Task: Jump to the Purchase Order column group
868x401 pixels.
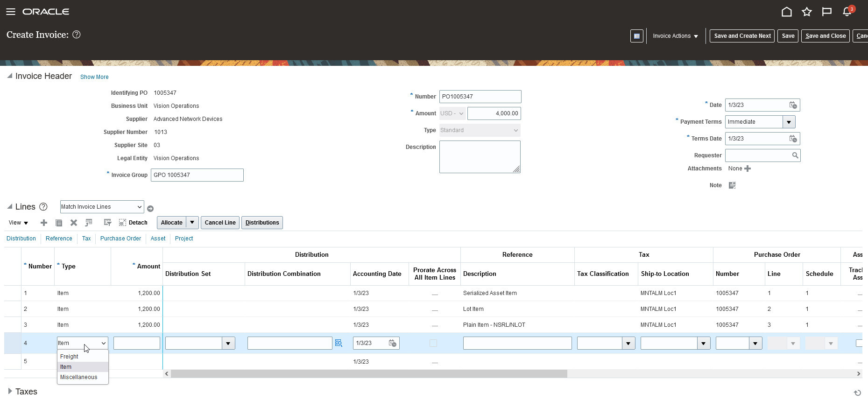Action: click(x=120, y=239)
